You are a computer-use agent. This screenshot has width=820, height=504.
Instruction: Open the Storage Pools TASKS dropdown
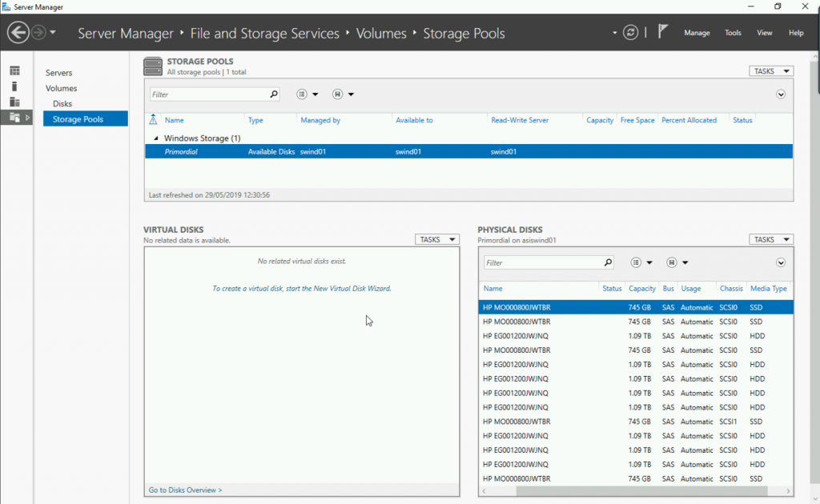pos(770,71)
